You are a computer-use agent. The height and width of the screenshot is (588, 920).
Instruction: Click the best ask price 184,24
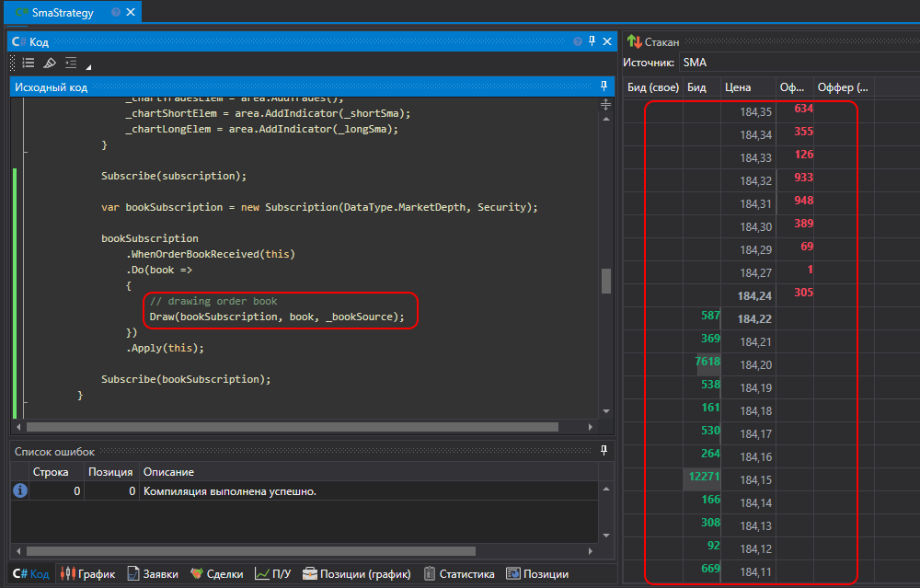click(x=754, y=295)
